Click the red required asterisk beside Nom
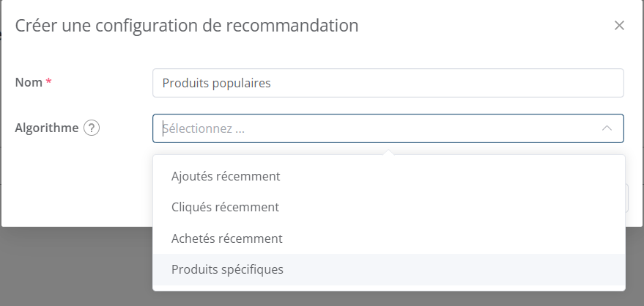644x306 pixels. (49, 83)
